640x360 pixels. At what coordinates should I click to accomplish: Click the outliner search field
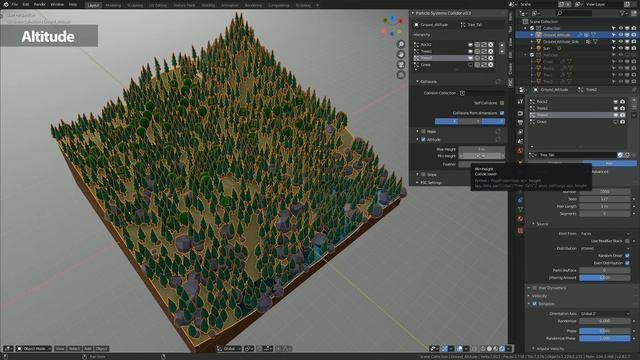tap(574, 13)
